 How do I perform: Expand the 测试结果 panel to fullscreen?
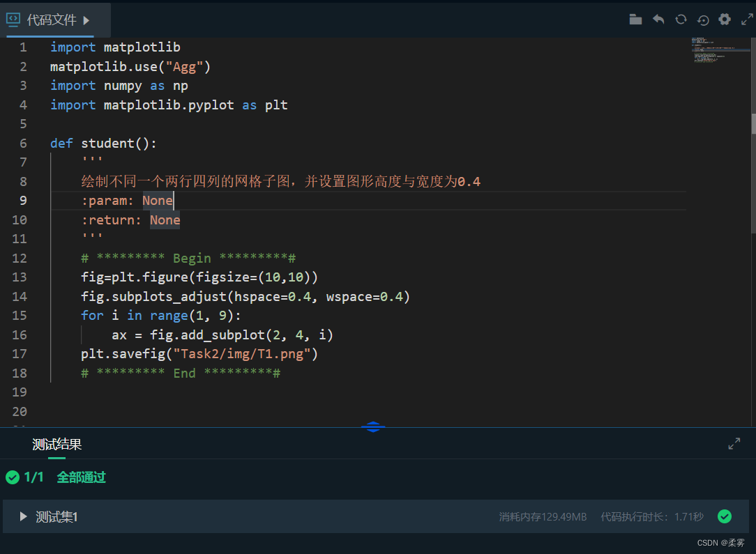734,444
